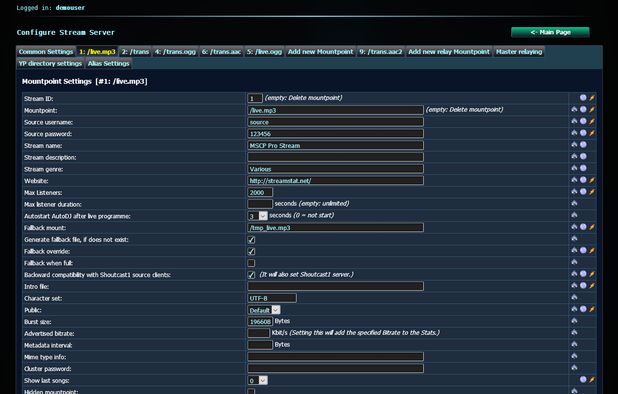Click the spade-shaped icon in Character set row

574,297
